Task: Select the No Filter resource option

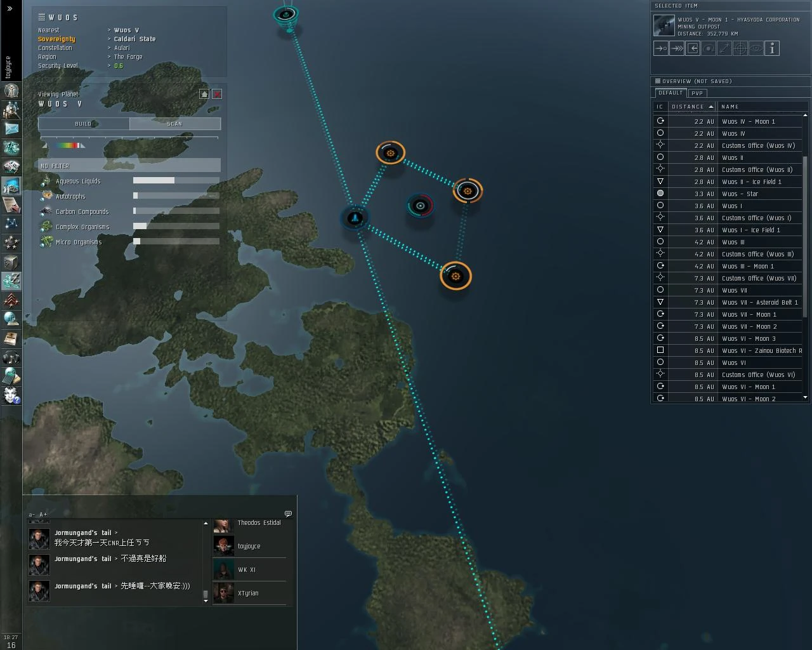Action: click(129, 166)
